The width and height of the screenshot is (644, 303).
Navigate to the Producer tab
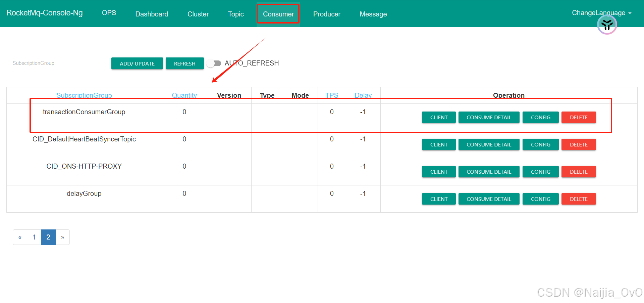click(327, 14)
